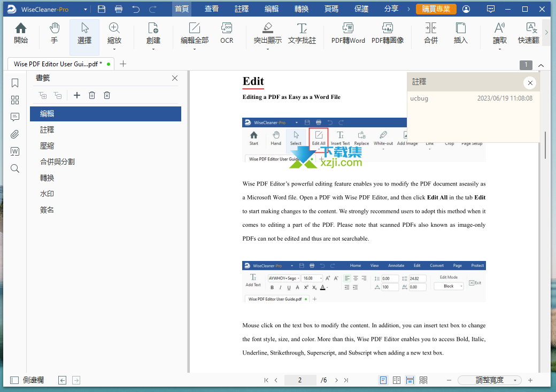This screenshot has width=556, height=392.
Task: Collapse the ribbon with the chevron
Action: pos(541,65)
